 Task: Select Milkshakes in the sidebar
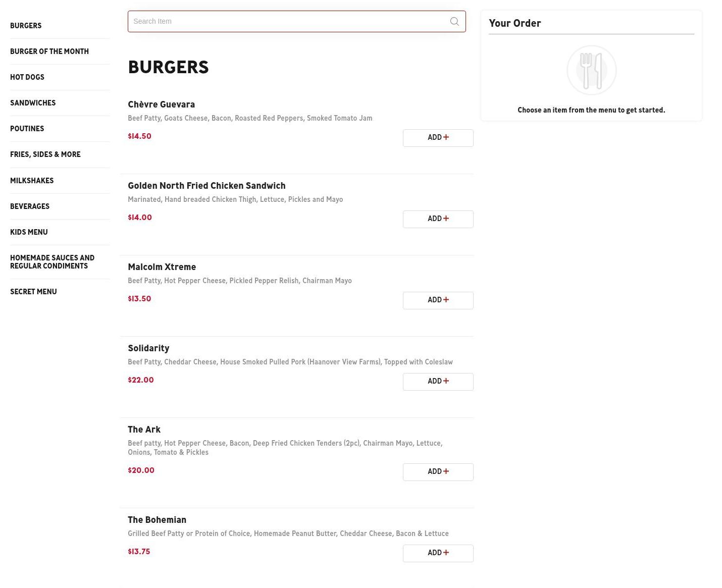tap(32, 181)
